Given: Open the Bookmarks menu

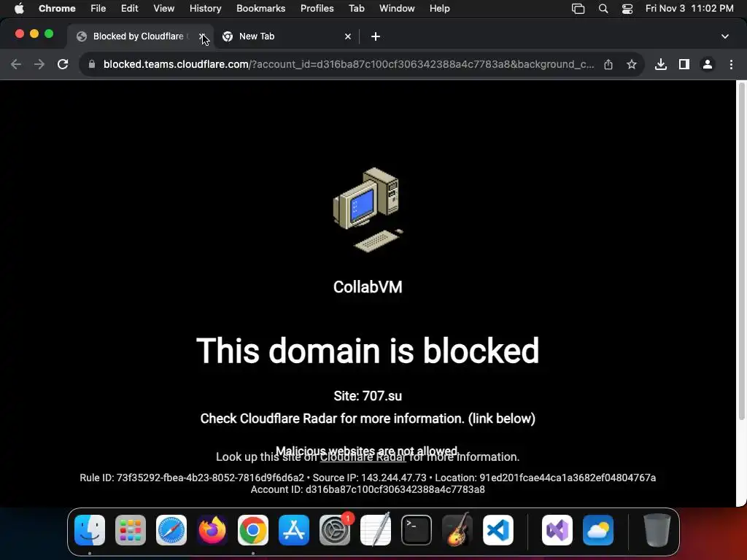Looking at the screenshot, I should 260,8.
